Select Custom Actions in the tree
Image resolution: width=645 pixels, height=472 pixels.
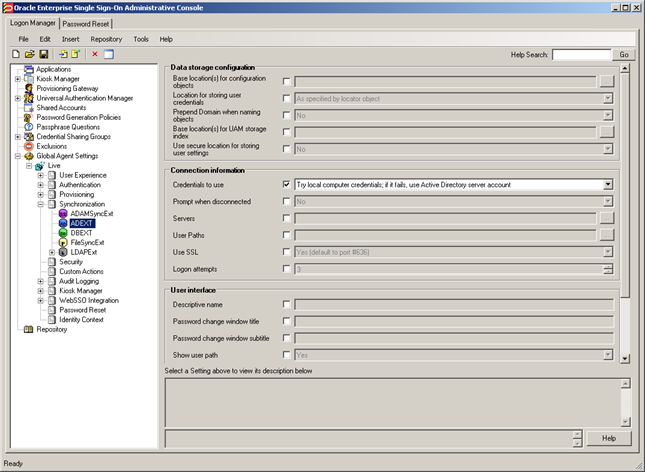(x=81, y=271)
